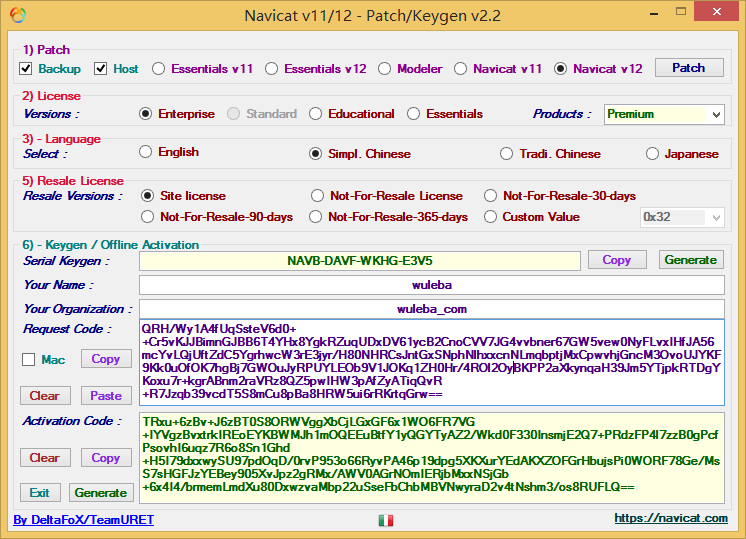746x539 pixels.
Task: Click inside the Request Code text area
Action: pyautogui.click(x=432, y=363)
